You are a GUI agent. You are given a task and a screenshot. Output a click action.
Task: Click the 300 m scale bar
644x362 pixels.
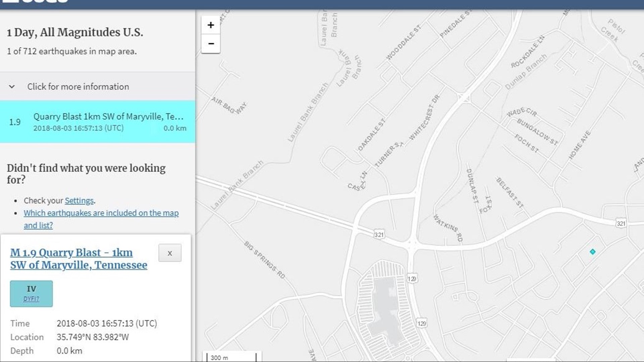point(232,357)
